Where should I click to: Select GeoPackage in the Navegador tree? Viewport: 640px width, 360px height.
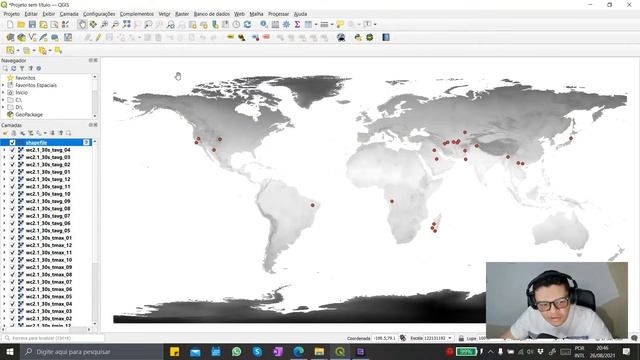pos(29,115)
